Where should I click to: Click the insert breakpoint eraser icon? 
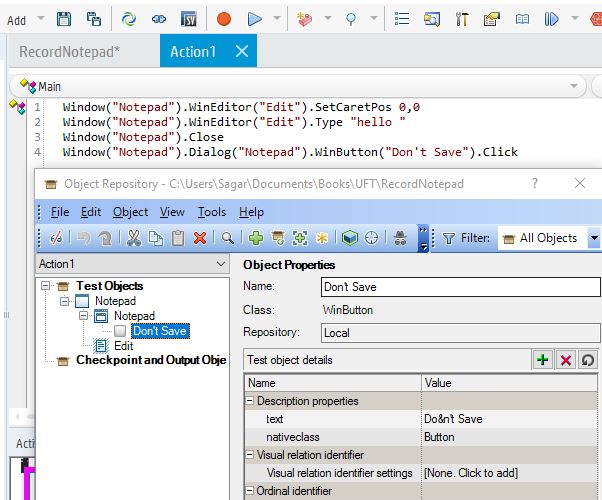pos(304,18)
